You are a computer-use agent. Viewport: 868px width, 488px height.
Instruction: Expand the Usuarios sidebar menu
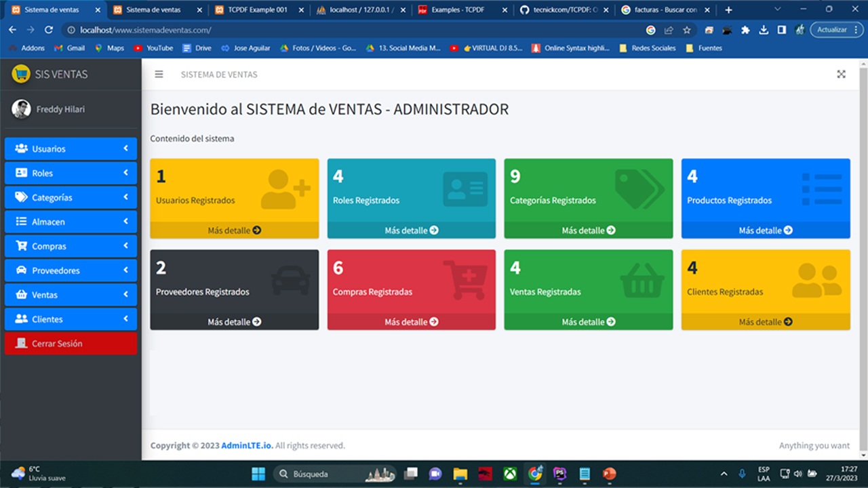click(71, 148)
